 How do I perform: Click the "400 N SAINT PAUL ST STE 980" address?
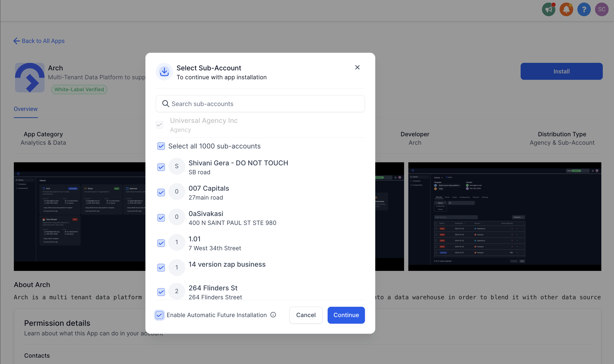[232, 223]
